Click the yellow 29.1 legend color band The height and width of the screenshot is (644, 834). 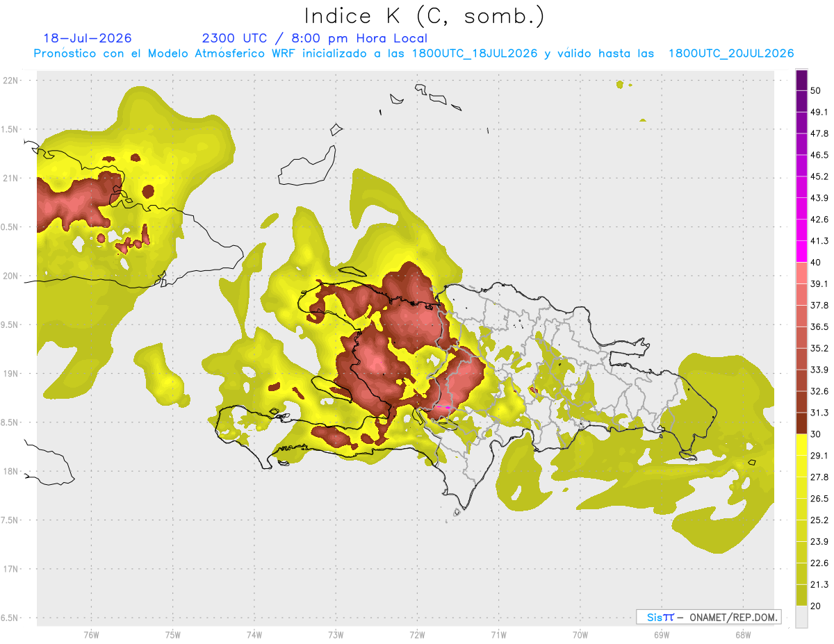(x=802, y=445)
